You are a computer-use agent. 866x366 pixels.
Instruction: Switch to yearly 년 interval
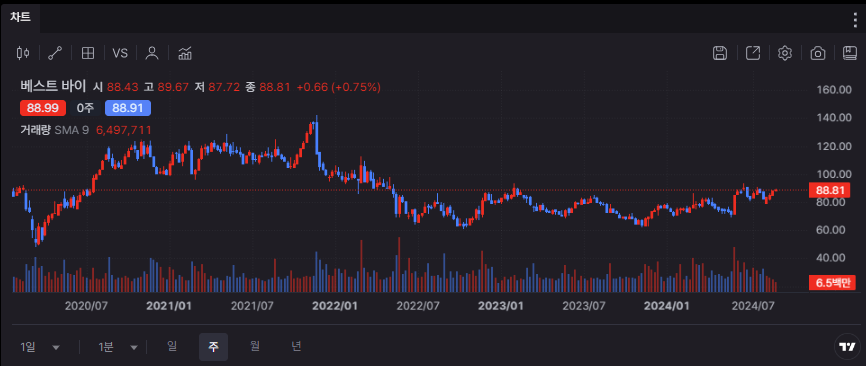(x=297, y=347)
